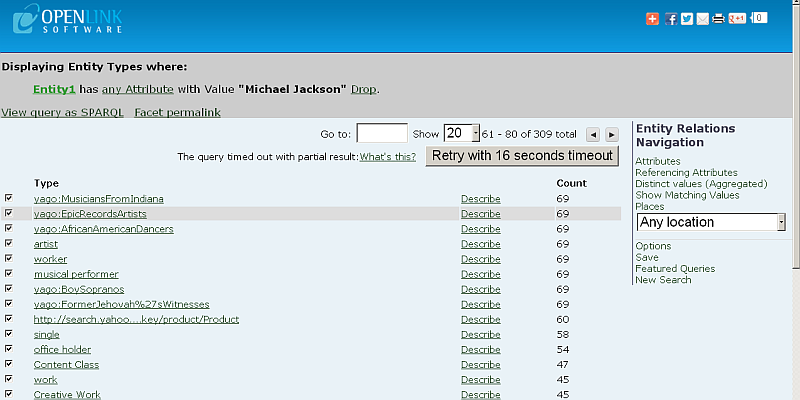Click Describe for artist row
800x400 pixels.
[481, 244]
